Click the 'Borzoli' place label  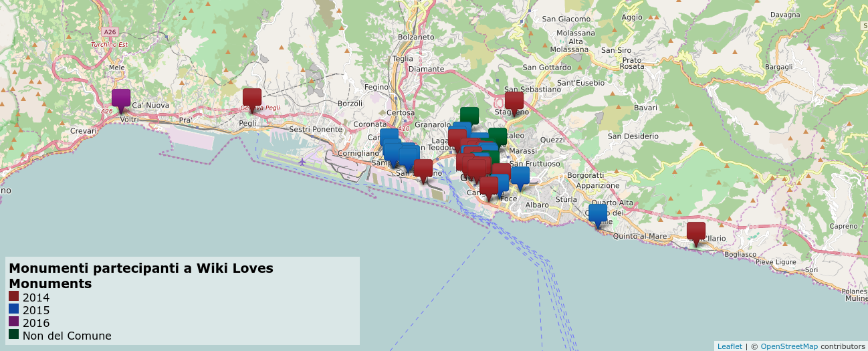(x=350, y=104)
